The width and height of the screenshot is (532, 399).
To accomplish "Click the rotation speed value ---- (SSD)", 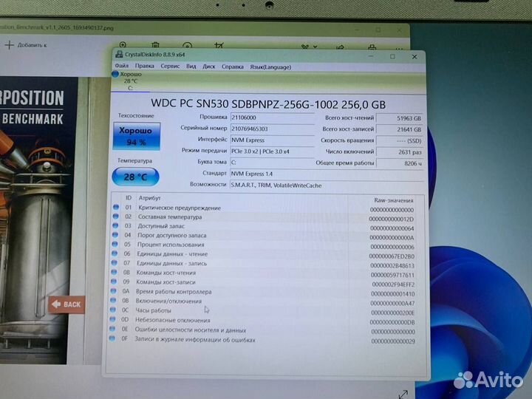I will tap(400, 140).
